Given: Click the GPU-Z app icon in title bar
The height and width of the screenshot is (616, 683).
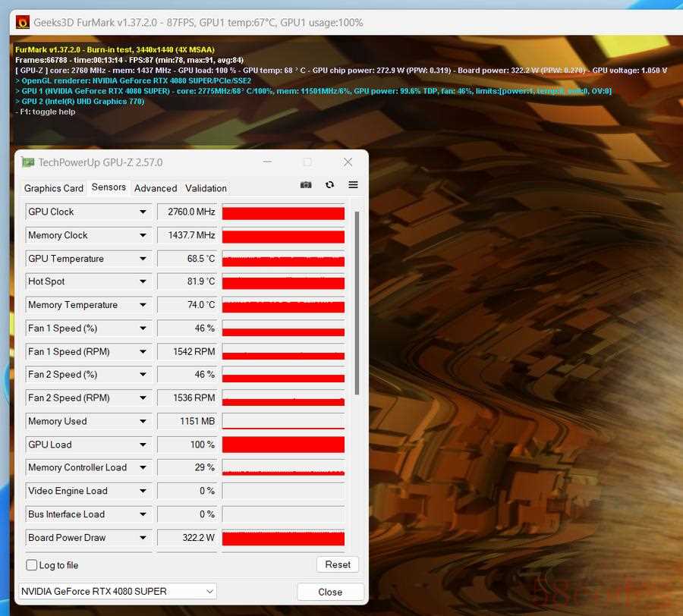Looking at the screenshot, I should pyautogui.click(x=28, y=162).
